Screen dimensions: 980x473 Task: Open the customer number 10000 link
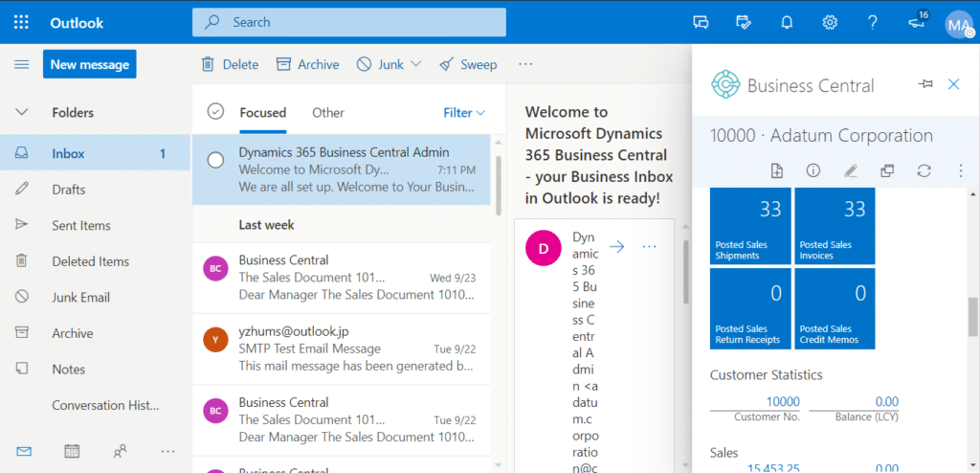783,401
